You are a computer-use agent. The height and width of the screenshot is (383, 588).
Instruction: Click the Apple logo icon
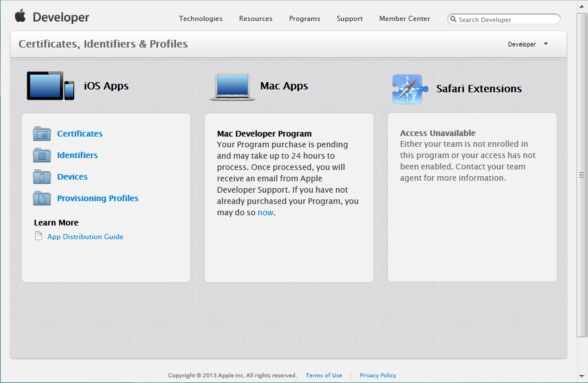click(20, 16)
